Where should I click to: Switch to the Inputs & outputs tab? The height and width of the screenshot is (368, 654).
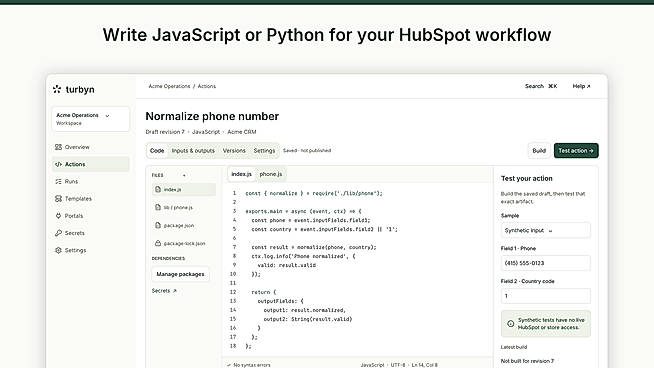click(193, 151)
